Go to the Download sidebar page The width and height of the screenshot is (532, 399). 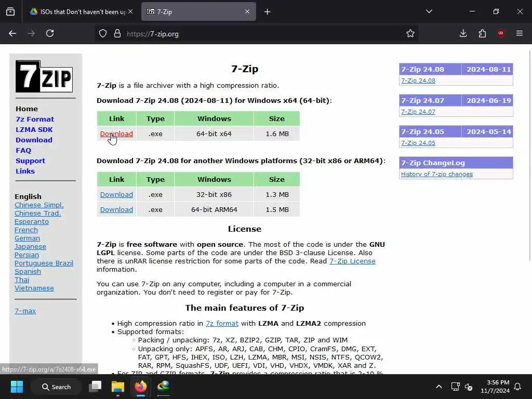coord(34,140)
